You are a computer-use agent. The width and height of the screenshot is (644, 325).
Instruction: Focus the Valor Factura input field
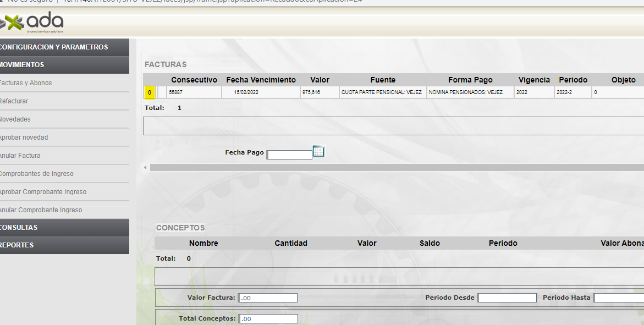(268, 298)
